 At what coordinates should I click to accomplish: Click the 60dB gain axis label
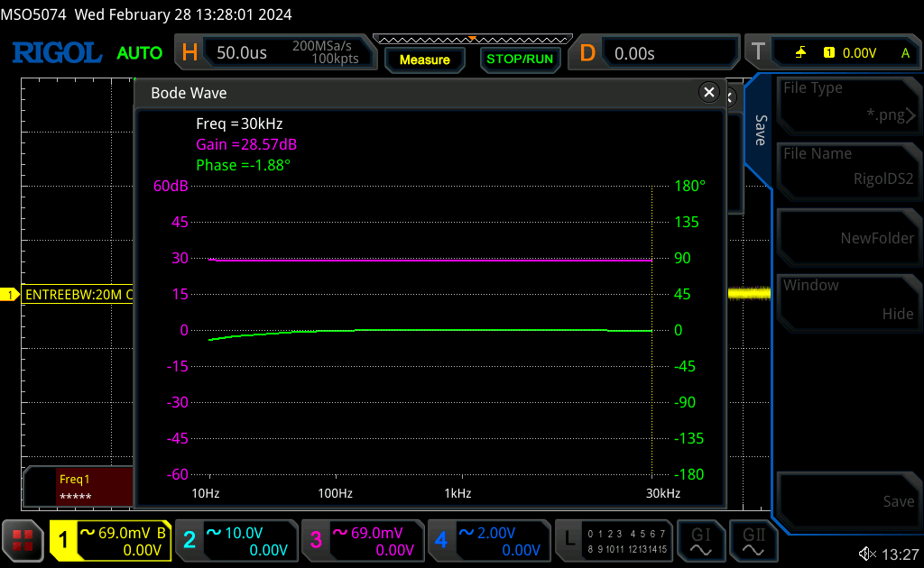[x=171, y=186]
